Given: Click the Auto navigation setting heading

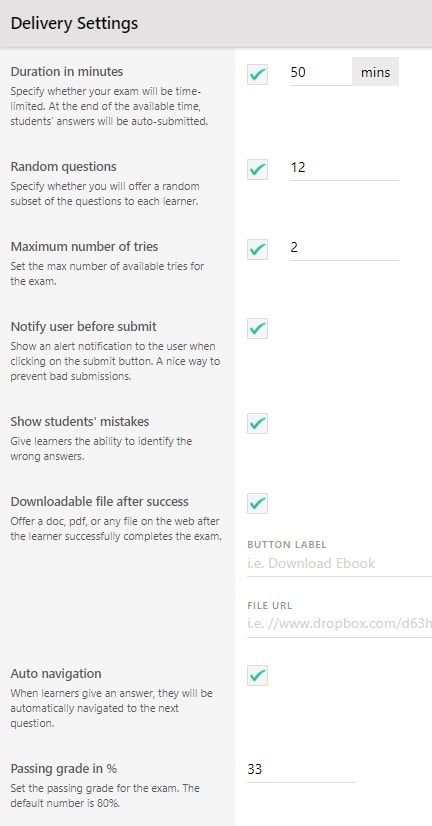Looking at the screenshot, I should [x=56, y=674].
